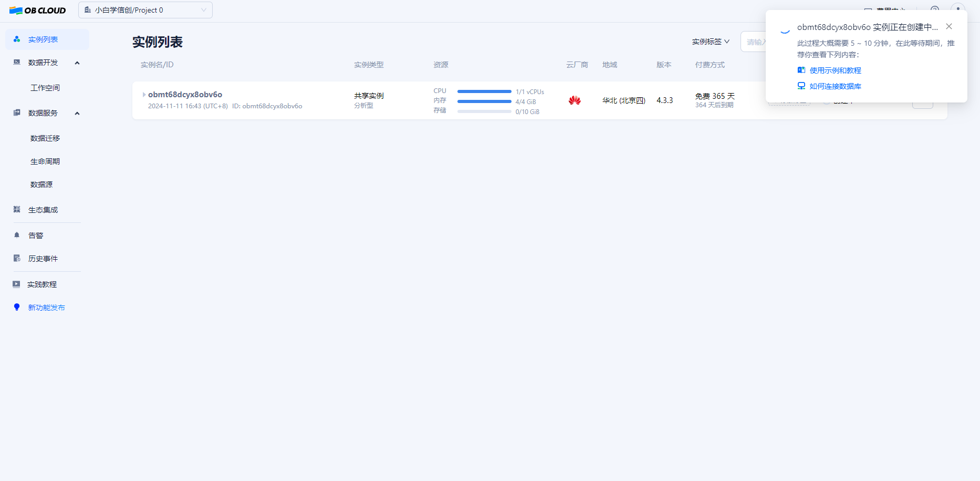
Task: Click the 历史事件 document icon
Action: point(17,258)
